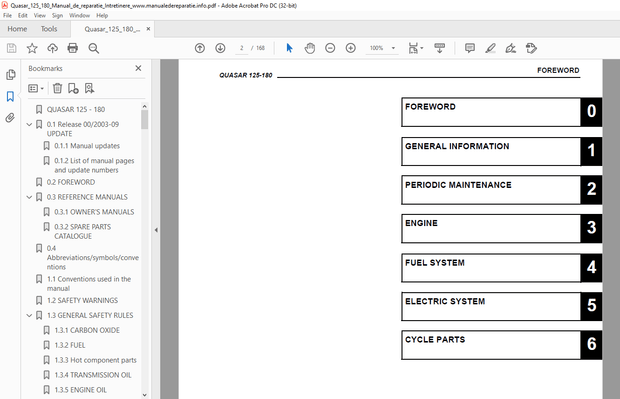Open bookmark 0.4 Abbreviations/symbols/conventions
Viewport: 620px width, 399px height.
pos(93,257)
